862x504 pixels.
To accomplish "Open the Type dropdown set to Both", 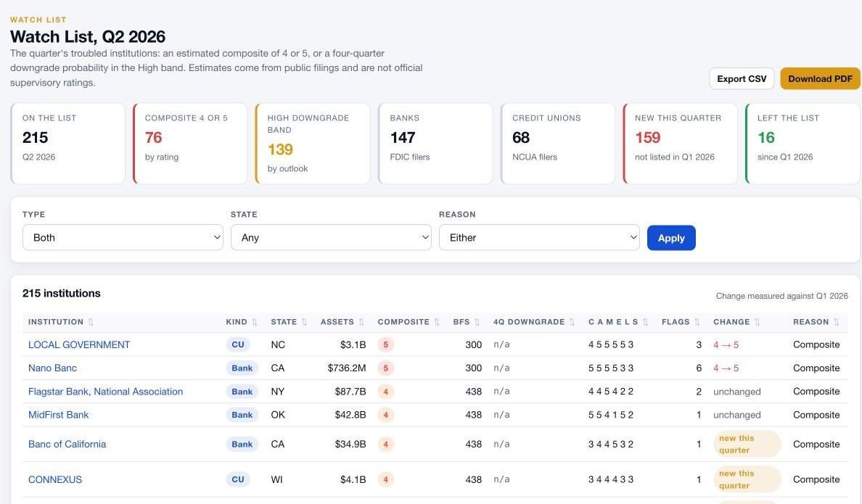I will [123, 237].
